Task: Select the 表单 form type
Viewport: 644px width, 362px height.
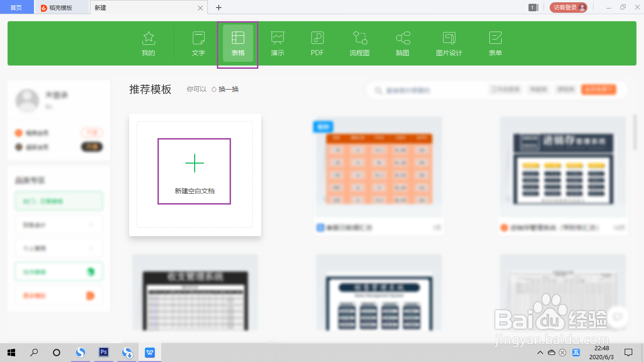Action: click(495, 44)
